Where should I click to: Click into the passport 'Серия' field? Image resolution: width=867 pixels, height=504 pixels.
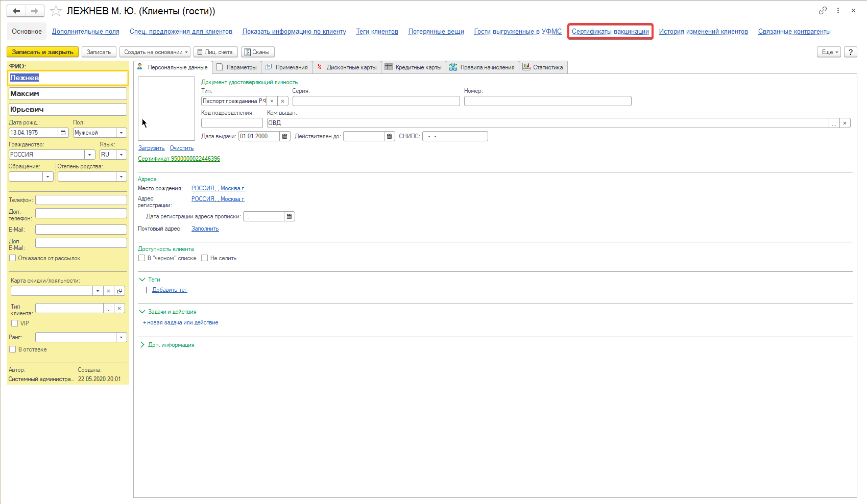[x=376, y=101]
